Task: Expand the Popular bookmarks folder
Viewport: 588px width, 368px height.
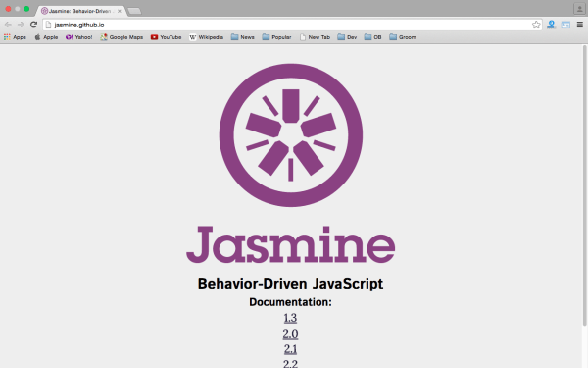Action: [276, 37]
